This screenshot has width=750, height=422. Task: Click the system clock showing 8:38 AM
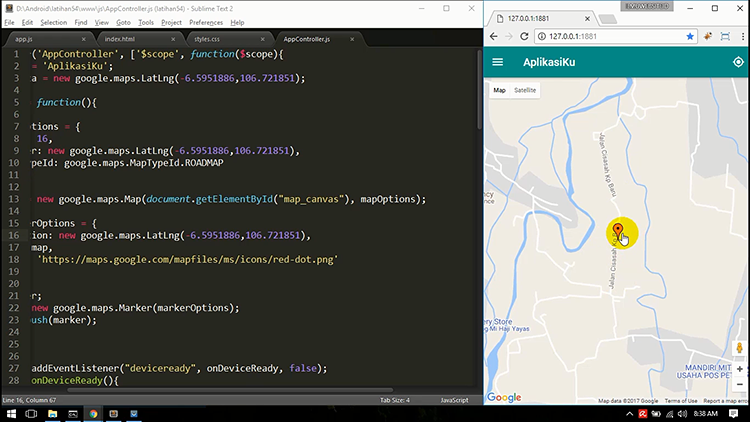click(x=706, y=414)
